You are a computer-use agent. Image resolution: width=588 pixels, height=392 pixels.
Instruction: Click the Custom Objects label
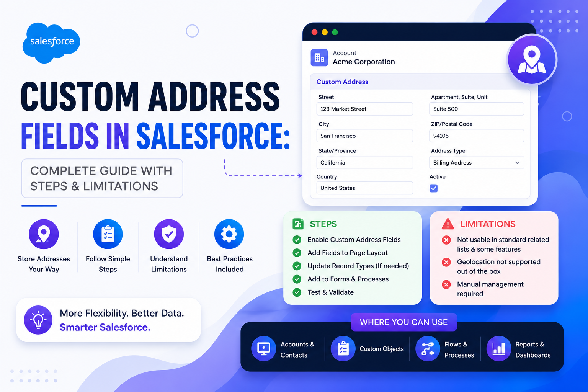(382, 349)
